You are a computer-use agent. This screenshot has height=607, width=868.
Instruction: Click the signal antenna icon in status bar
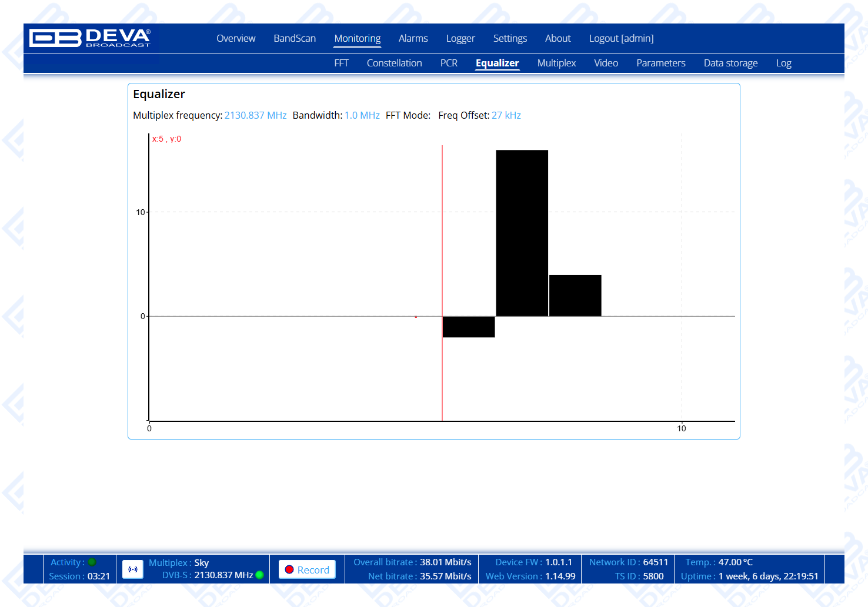coord(133,569)
